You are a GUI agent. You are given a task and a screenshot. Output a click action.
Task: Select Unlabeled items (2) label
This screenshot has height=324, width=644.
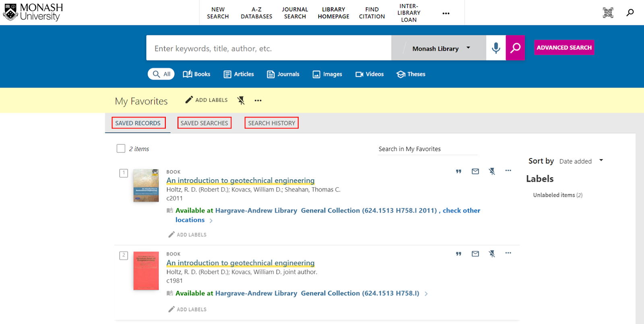pos(557,195)
